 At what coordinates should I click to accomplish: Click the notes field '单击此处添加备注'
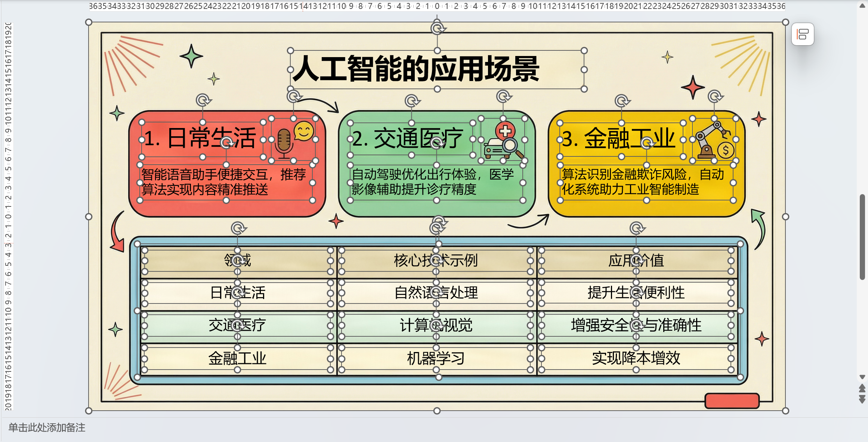pyautogui.click(x=47, y=427)
